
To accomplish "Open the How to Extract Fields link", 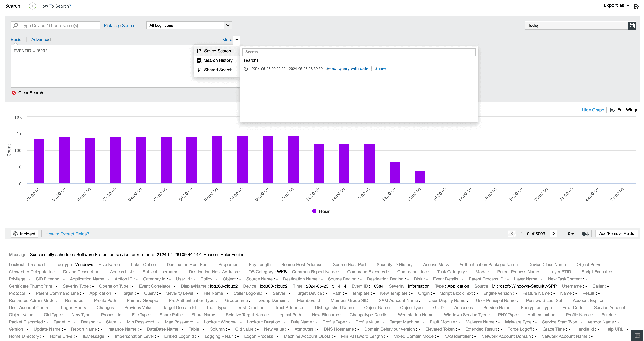I will [x=67, y=234].
